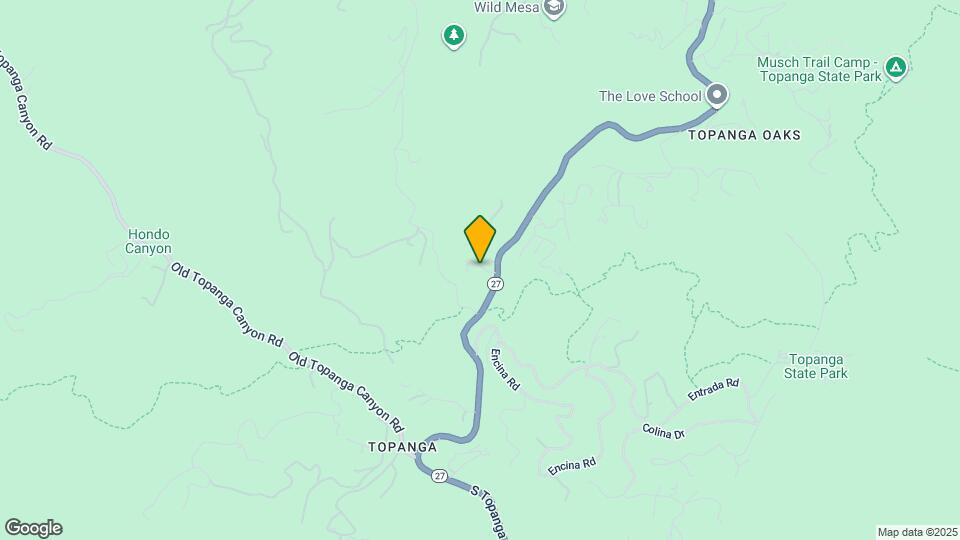Click the Musch Trail Camp campsite icon
Image resolution: width=960 pixels, height=540 pixels.
tap(896, 69)
